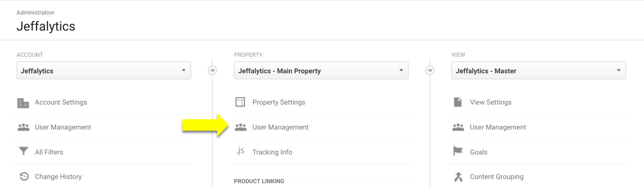Open the Jeffalytics - Main Property dropdown
The width and height of the screenshot is (644, 188).
321,71
